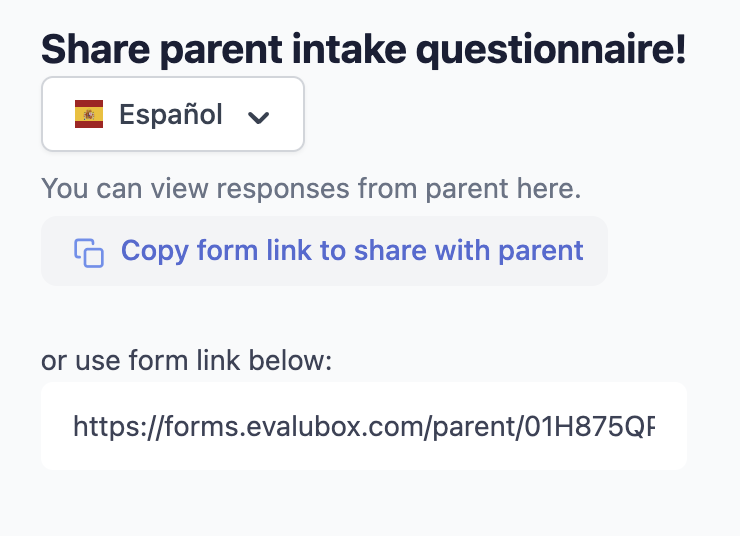The width and height of the screenshot is (740, 536).
Task: Click the Spain flag icon
Action: point(88,114)
